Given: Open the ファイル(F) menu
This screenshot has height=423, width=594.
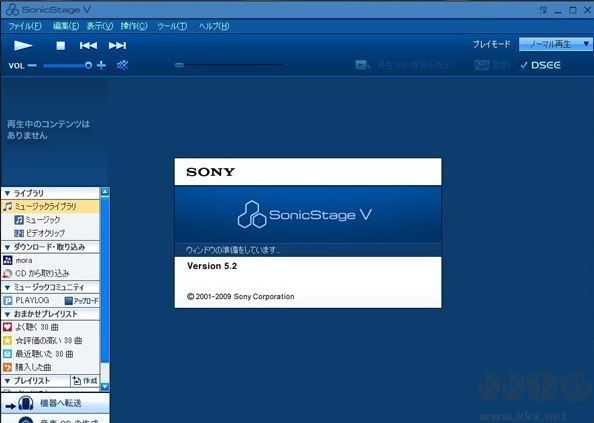Looking at the screenshot, I should coord(25,26).
